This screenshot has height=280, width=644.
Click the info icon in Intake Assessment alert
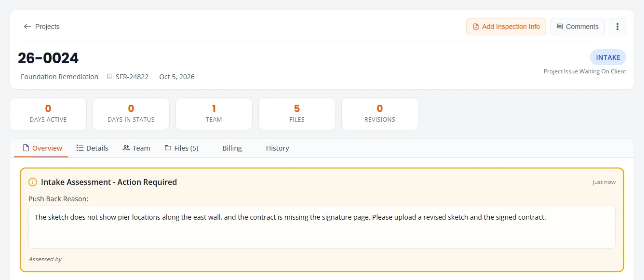(x=33, y=182)
